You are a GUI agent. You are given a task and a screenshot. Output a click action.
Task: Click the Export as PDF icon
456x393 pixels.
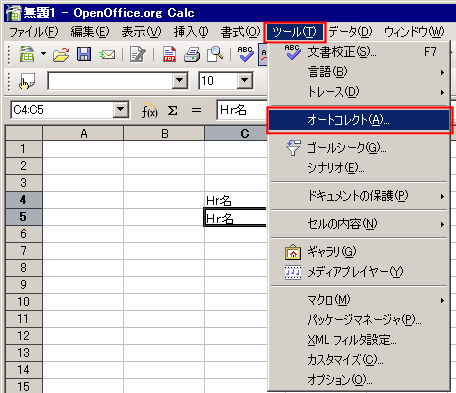(x=169, y=54)
